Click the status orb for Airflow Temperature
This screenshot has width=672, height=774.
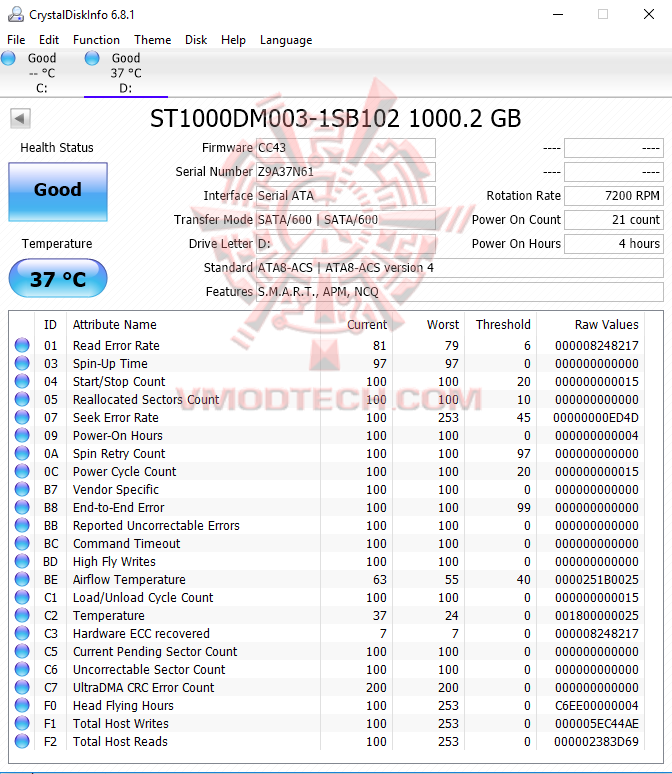click(22, 580)
